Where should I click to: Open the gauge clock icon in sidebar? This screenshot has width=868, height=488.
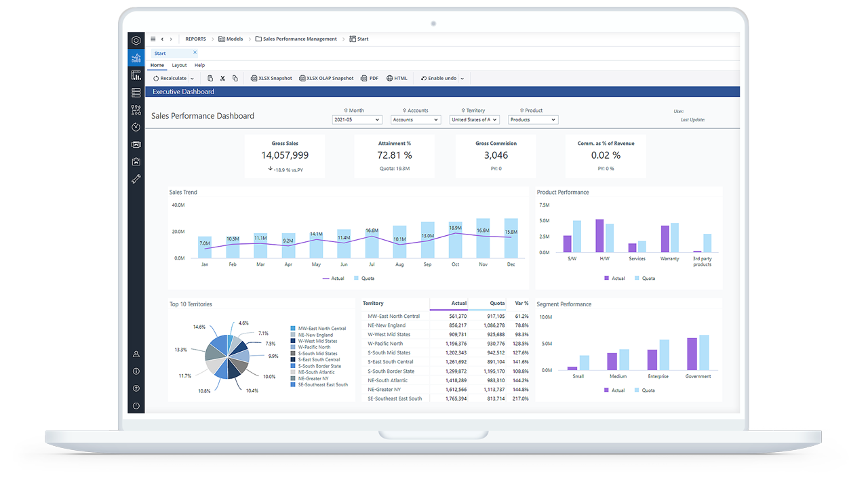point(136,127)
